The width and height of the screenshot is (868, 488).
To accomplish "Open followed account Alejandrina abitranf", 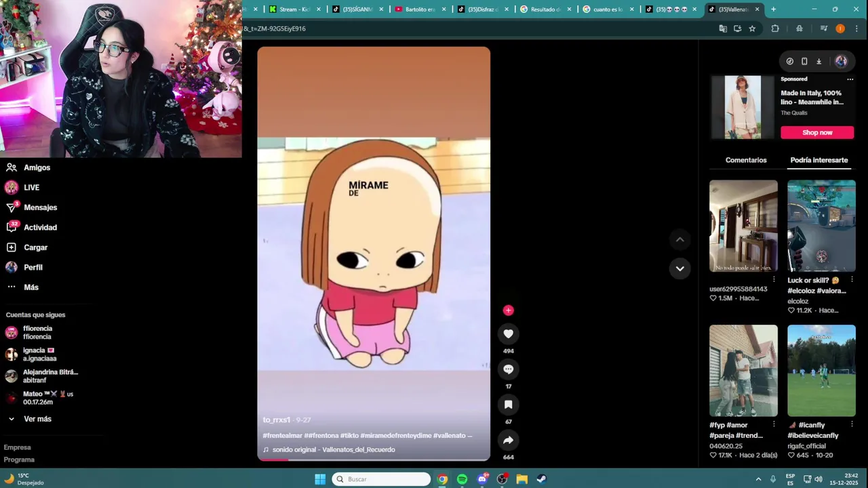I will [x=41, y=376].
